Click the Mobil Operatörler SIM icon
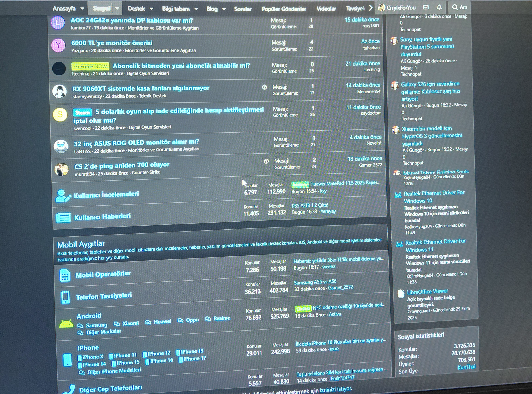Viewport: 532px width, 394px height. coord(65,275)
